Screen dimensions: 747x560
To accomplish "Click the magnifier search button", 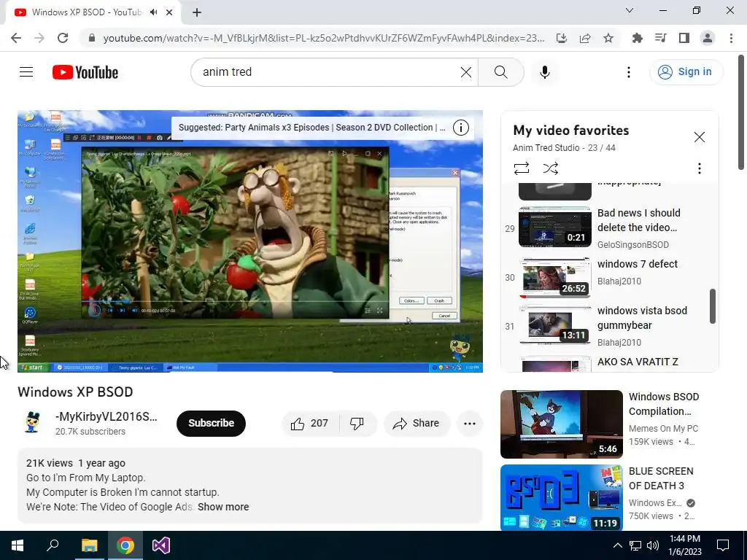I will point(500,72).
